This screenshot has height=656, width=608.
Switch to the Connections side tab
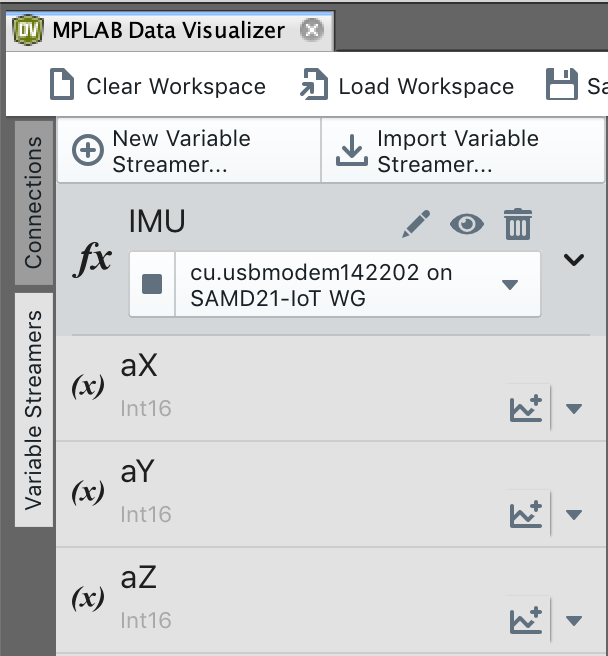[34, 202]
